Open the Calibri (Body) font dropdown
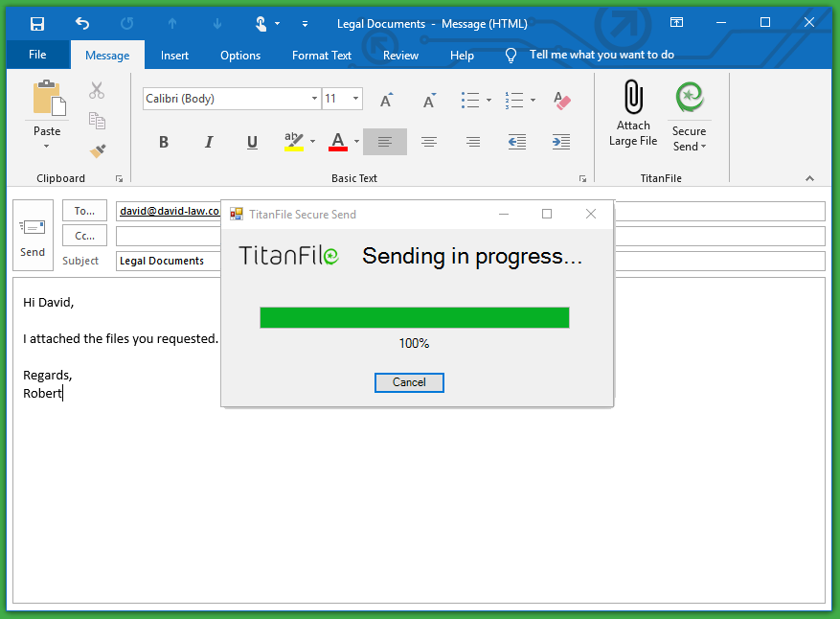 (x=314, y=99)
